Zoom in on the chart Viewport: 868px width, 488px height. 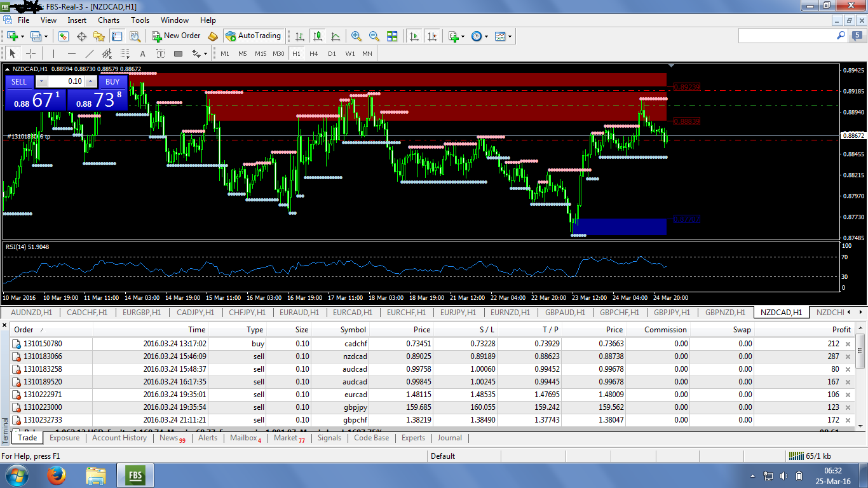coord(356,36)
